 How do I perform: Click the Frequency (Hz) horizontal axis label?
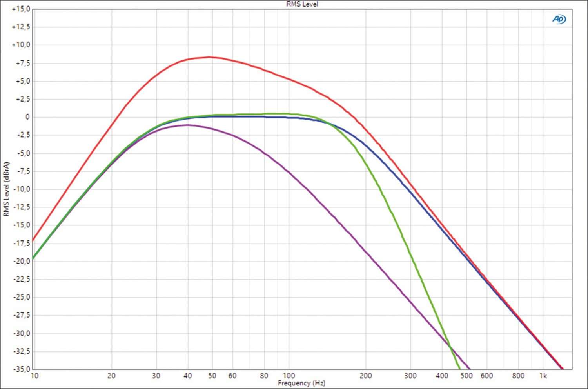301,383
